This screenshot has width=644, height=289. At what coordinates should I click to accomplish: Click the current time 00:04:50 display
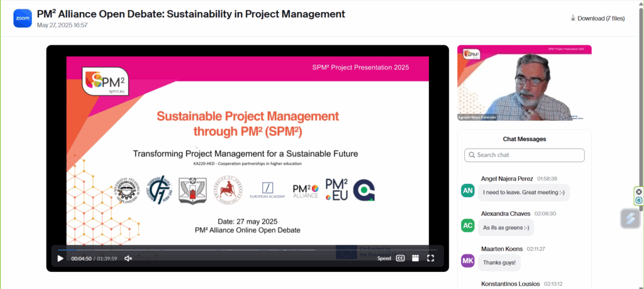81,259
